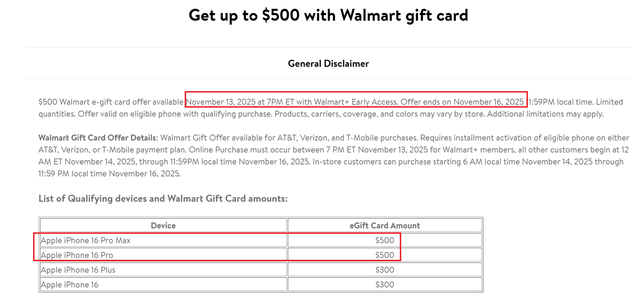
Task: Click the $500 amount for iPhone 16 Pro Max
Action: (385, 240)
